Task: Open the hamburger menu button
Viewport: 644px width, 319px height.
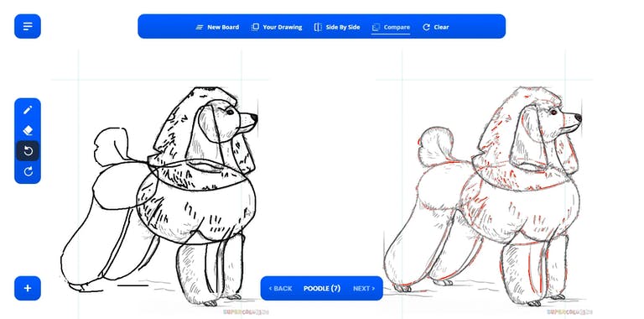Action: click(x=28, y=26)
